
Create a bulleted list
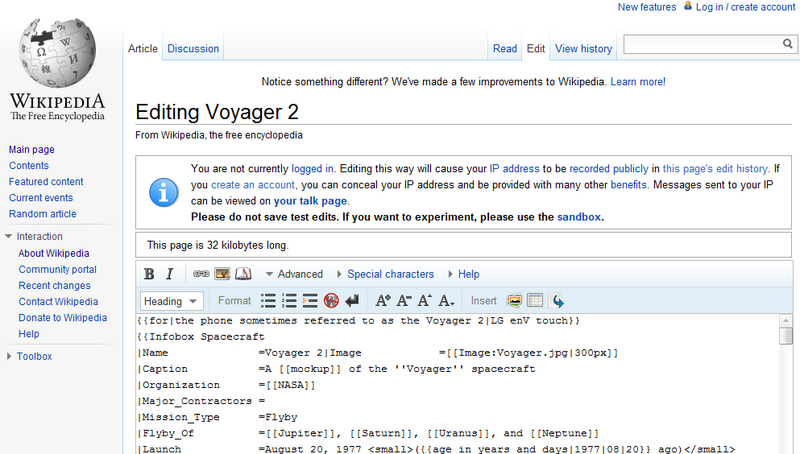click(268, 301)
